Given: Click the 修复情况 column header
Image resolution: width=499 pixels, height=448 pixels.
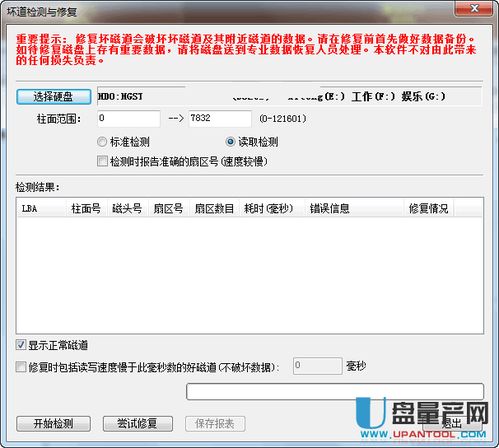Looking at the screenshot, I should (428, 209).
